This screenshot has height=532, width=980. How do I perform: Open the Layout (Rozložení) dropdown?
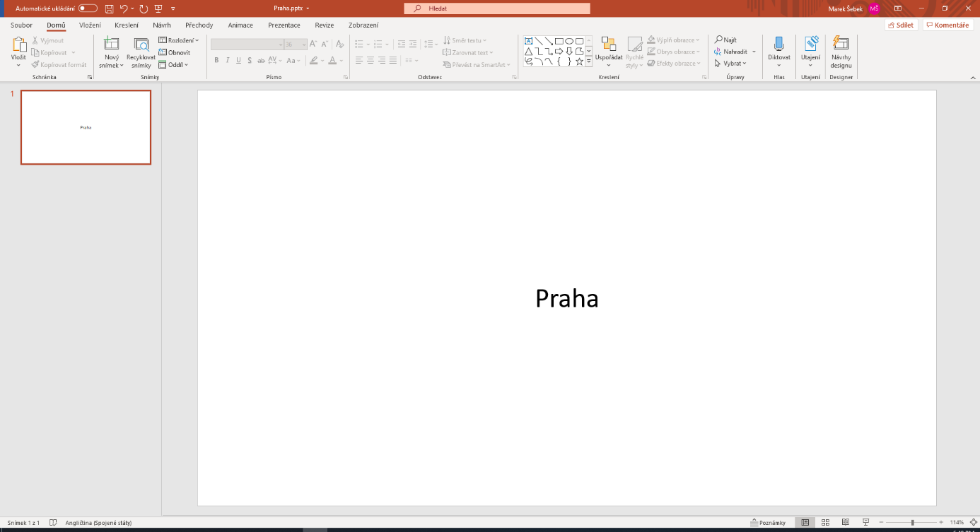[x=177, y=40]
